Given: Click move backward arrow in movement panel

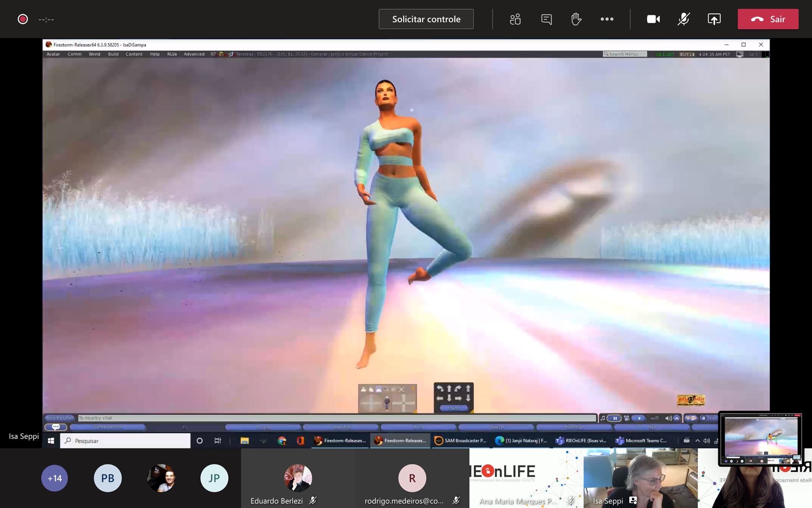Looking at the screenshot, I should [449, 398].
